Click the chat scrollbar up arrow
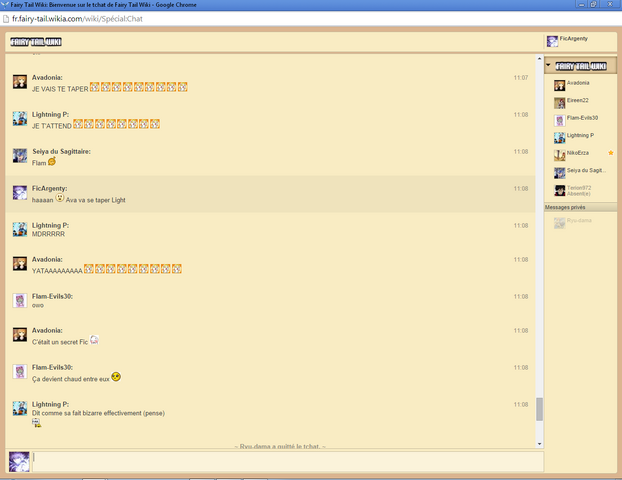Screen dimensions: 622x480 pyautogui.click(x=539, y=59)
